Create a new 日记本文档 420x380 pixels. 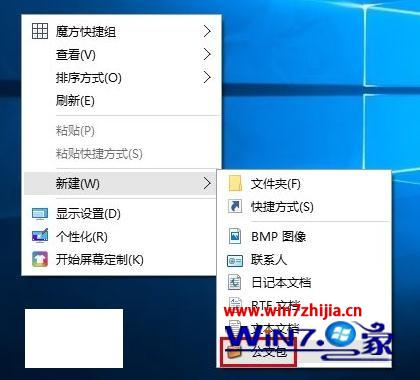(304, 282)
